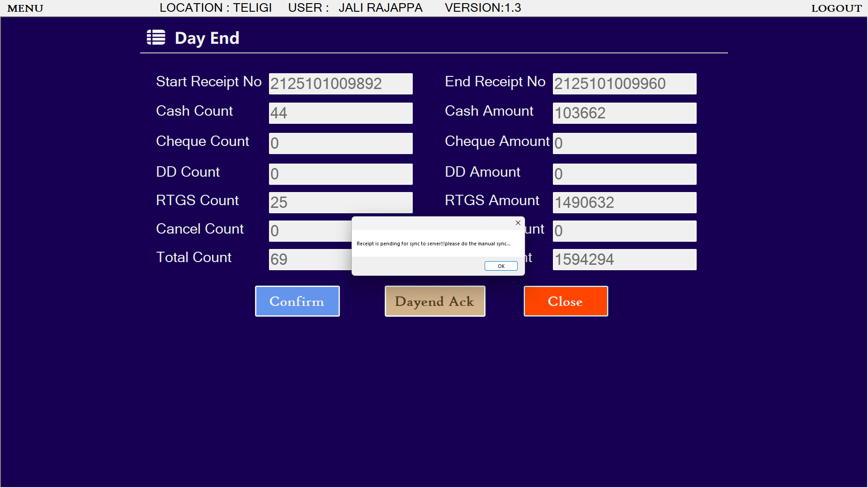Image resolution: width=868 pixels, height=488 pixels.
Task: Click the red Close button
Action: (566, 301)
